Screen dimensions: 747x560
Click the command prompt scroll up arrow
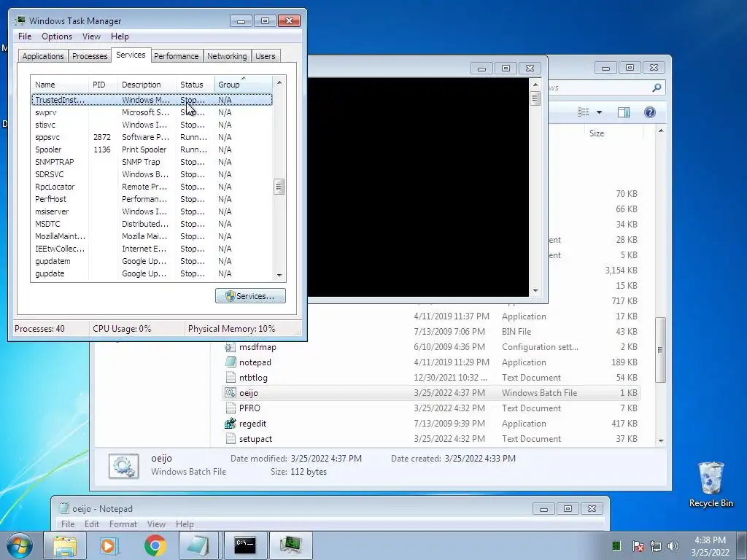535,85
